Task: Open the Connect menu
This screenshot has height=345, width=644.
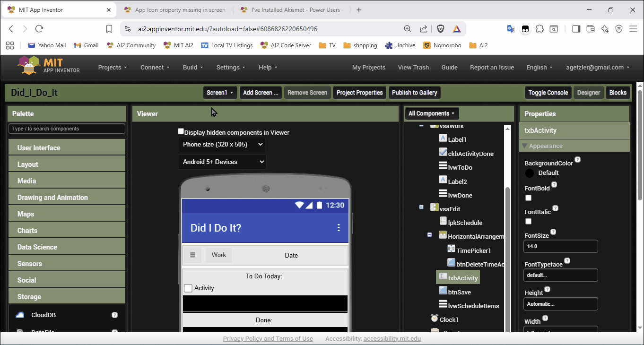Action: 155,68
